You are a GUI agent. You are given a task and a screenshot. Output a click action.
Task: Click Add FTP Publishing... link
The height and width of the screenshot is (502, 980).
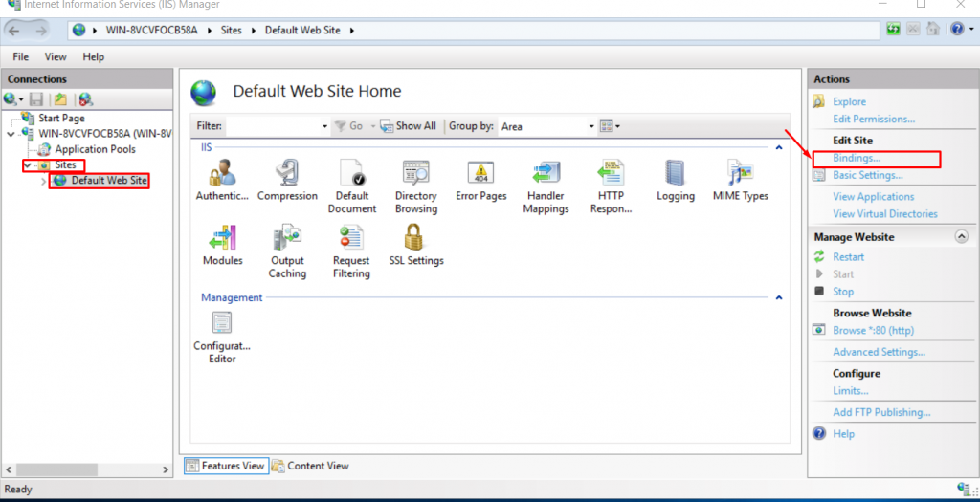coord(881,413)
